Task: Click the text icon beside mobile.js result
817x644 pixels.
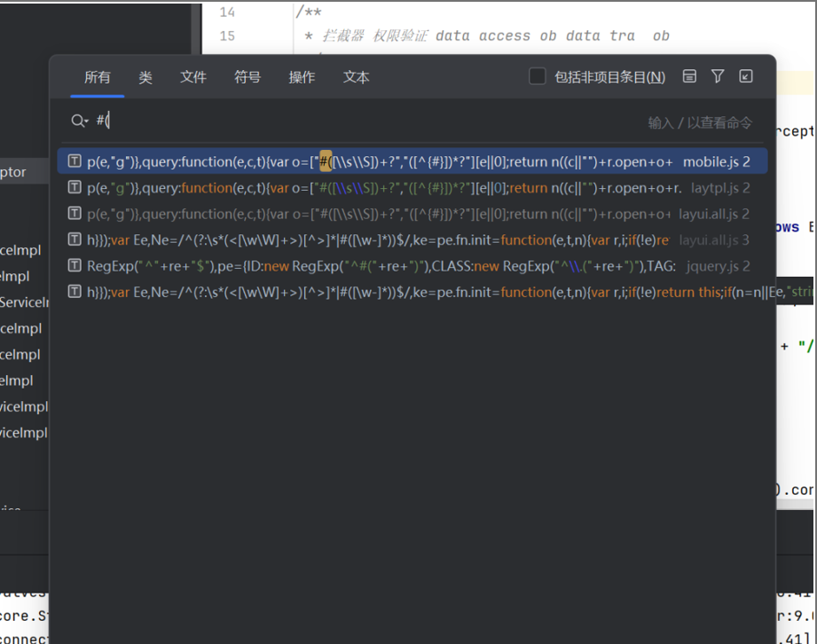Action: pyautogui.click(x=75, y=162)
